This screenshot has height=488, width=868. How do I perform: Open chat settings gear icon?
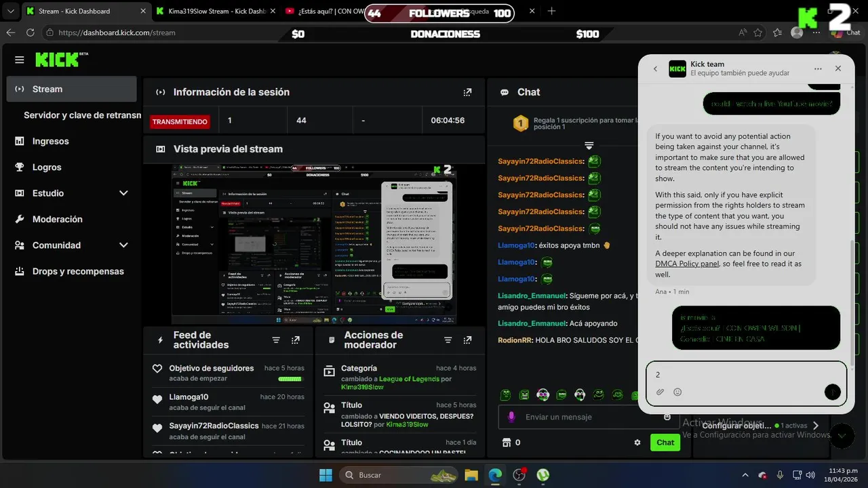point(637,443)
